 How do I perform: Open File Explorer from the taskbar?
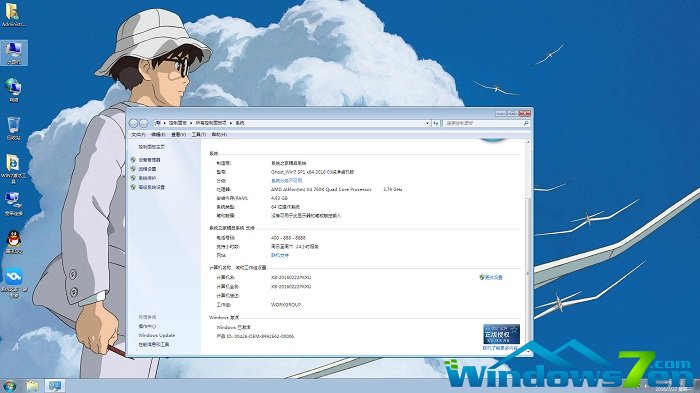point(32,386)
